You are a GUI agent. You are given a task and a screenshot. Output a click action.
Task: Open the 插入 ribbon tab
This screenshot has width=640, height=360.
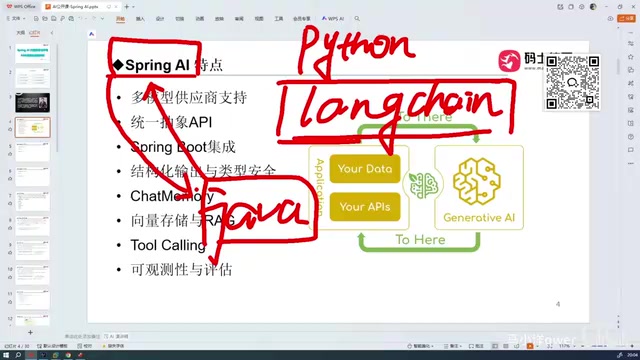pyautogui.click(x=140, y=19)
